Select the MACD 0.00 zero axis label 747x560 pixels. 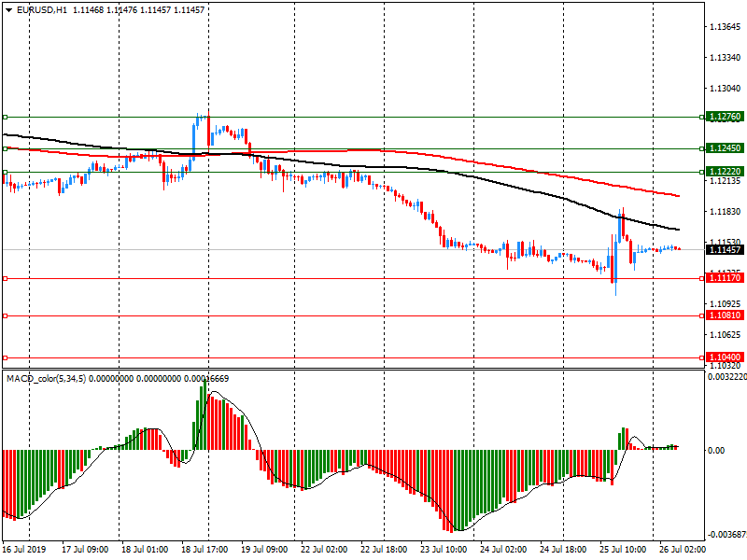pyautogui.click(x=716, y=451)
